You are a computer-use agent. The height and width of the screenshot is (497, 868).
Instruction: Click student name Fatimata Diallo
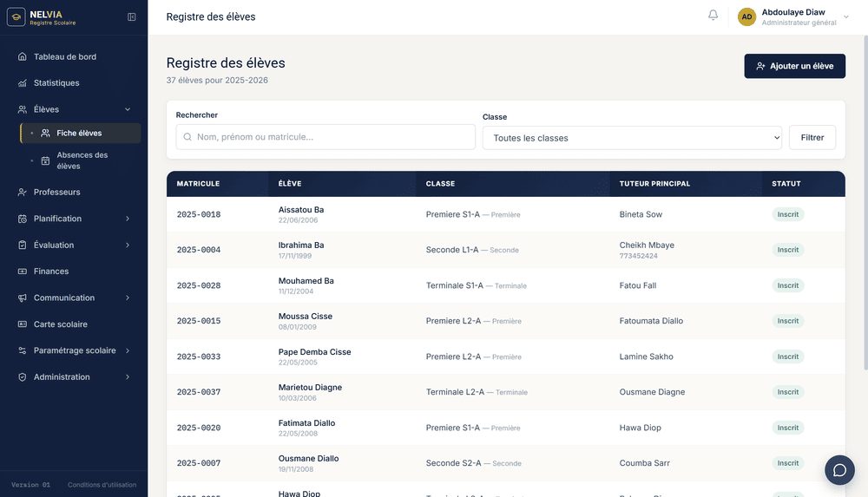click(306, 422)
